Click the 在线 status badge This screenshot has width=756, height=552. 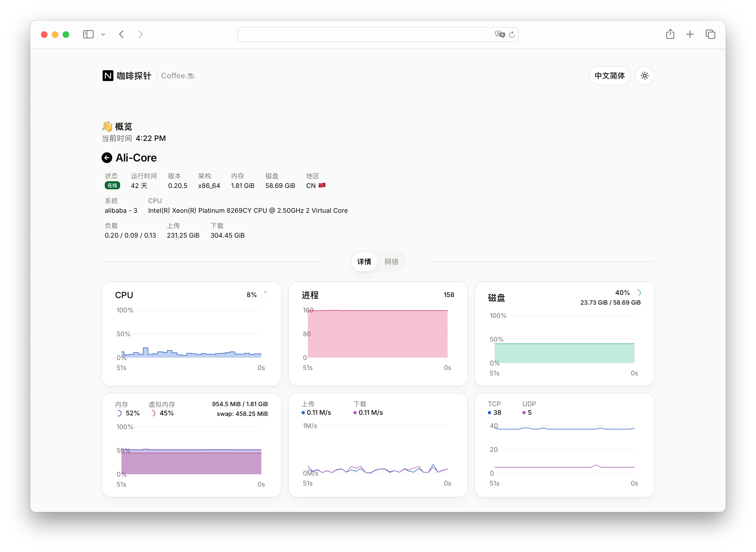[112, 186]
